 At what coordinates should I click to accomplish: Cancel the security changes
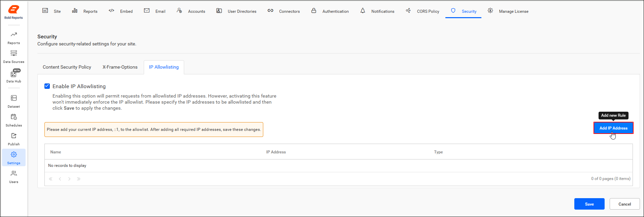(624, 204)
